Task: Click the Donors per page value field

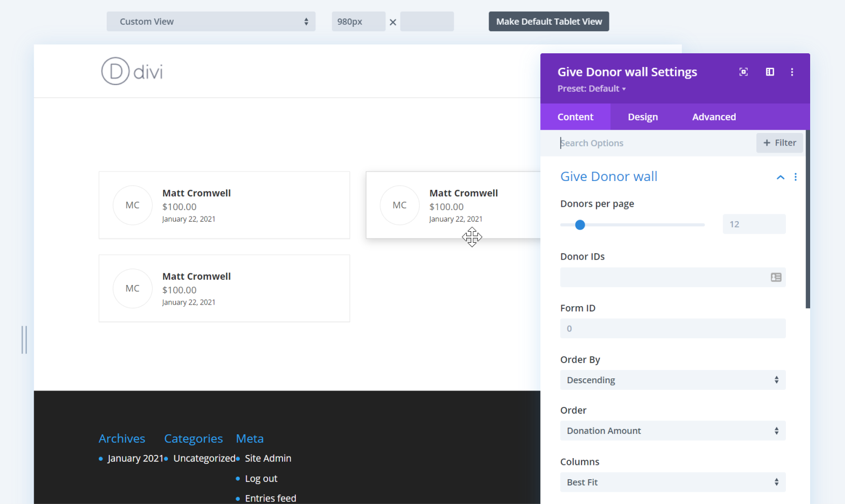Action: coord(754,224)
